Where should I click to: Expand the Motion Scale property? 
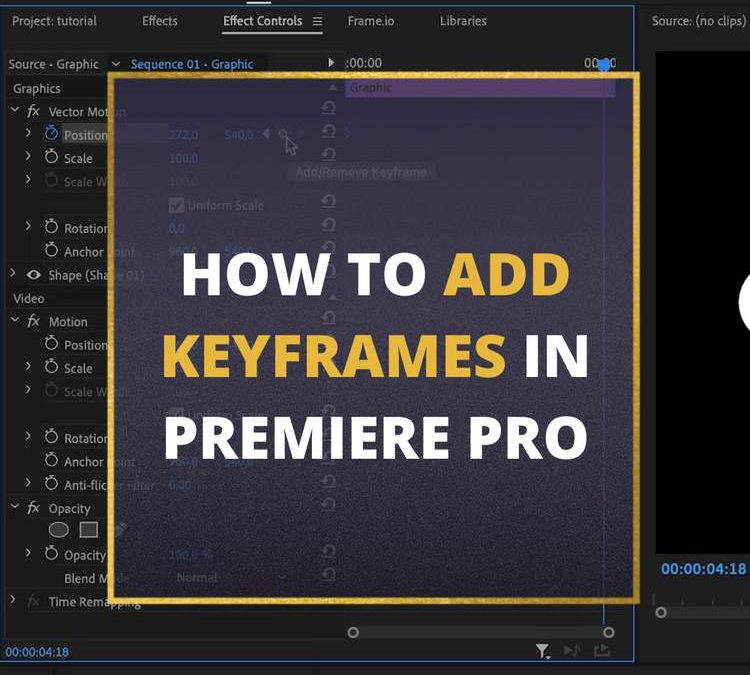[28, 366]
